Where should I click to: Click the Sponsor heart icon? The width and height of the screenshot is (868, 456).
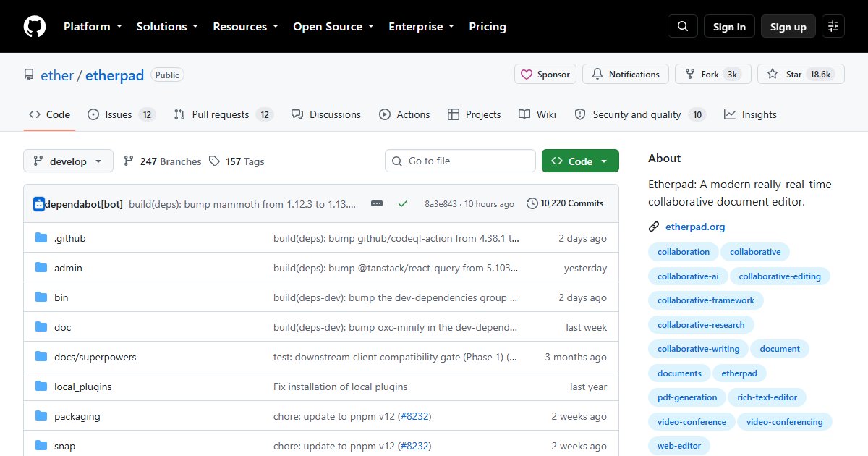coord(526,75)
